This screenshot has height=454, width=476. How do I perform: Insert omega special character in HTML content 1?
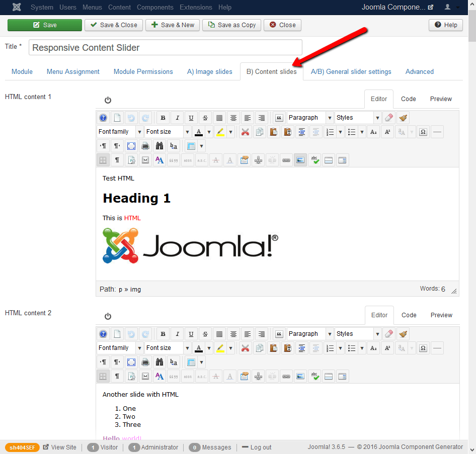[x=423, y=132]
